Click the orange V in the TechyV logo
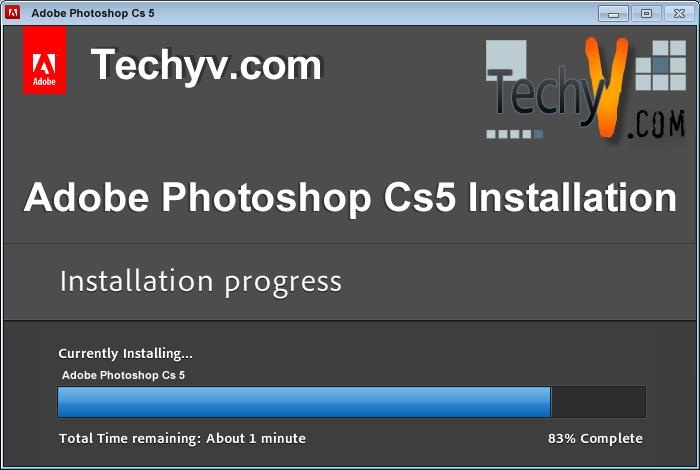The height and width of the screenshot is (470, 700). pyautogui.click(x=607, y=87)
